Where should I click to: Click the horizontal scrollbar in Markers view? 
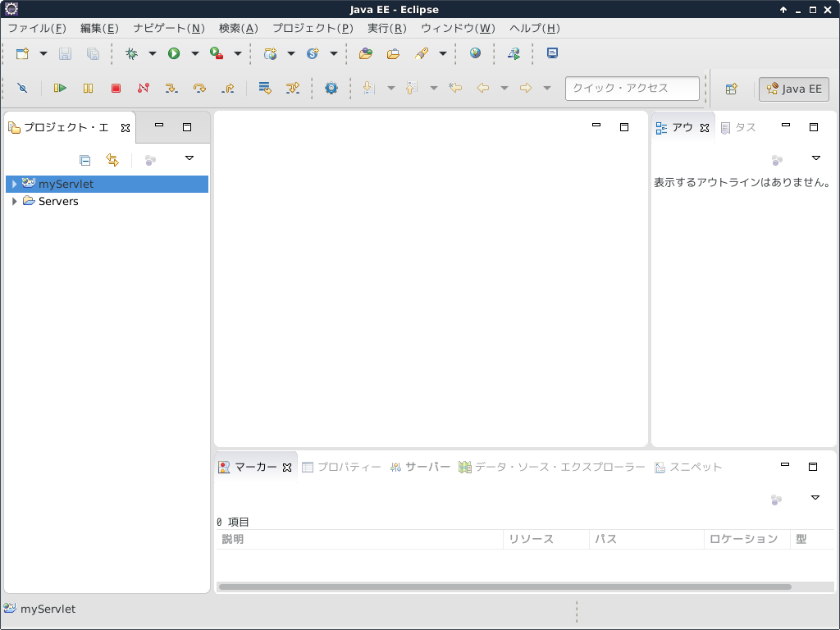(504, 587)
